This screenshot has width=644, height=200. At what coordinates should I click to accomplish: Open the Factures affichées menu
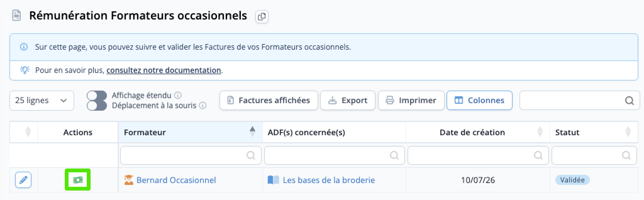[x=269, y=101]
